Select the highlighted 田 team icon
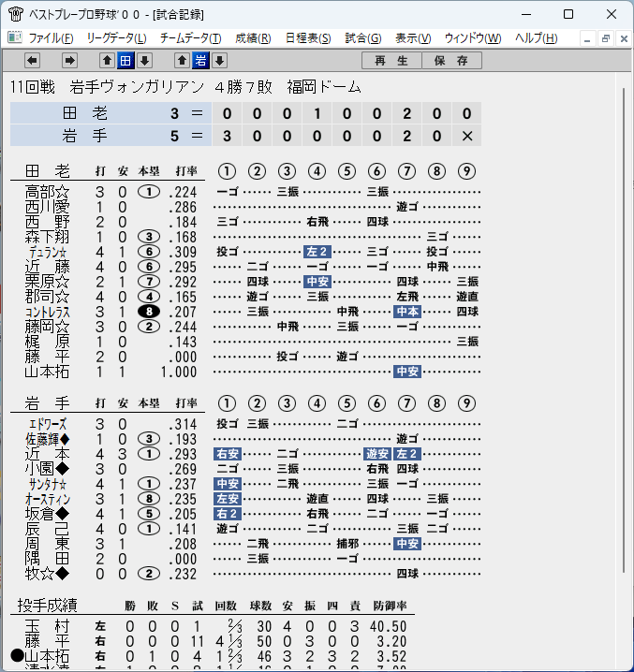The width and height of the screenshot is (634, 672). (x=125, y=61)
